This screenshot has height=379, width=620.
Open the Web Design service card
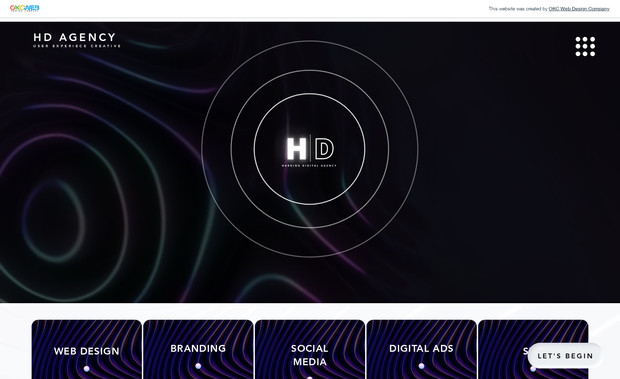click(87, 349)
